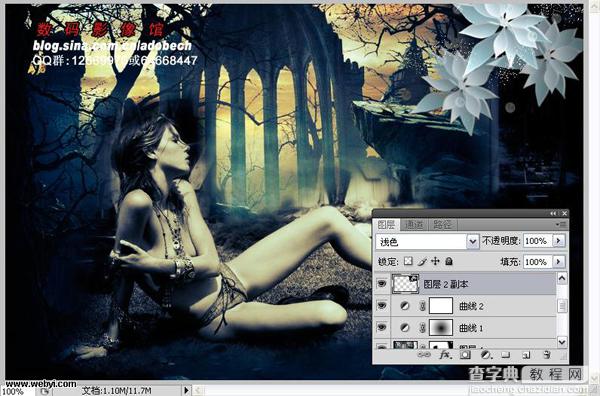Create a new layer group

(506, 355)
